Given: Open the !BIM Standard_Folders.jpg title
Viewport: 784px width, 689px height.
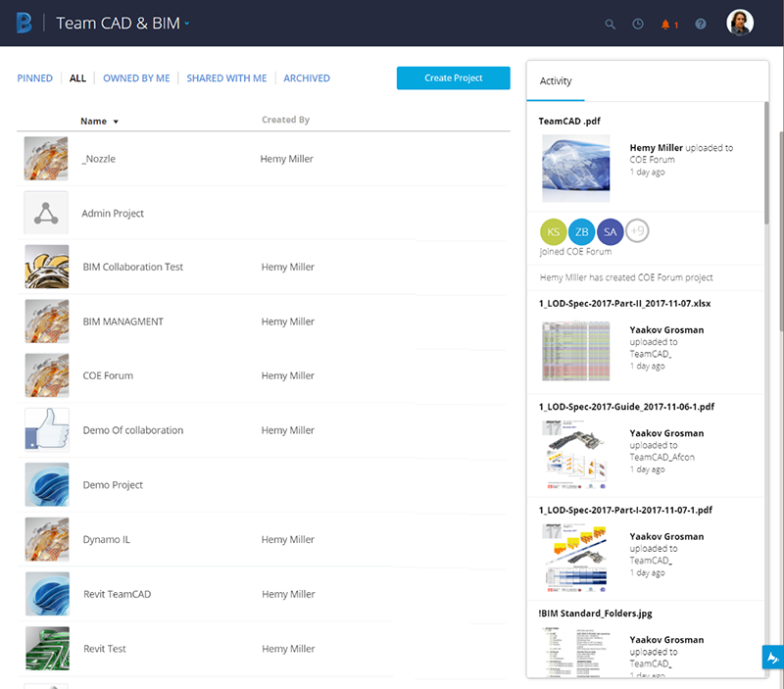Looking at the screenshot, I should coord(595,614).
